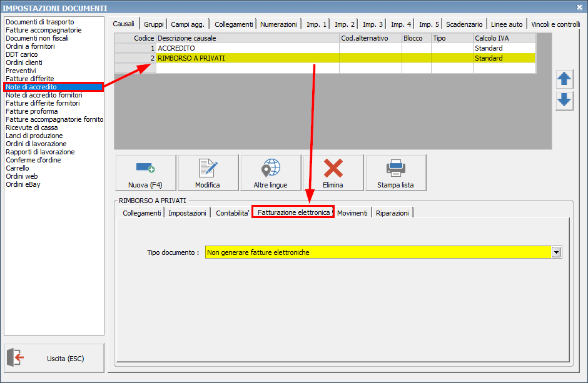Open the Movimenti sub-tab
The width and height of the screenshot is (588, 383).
(x=352, y=213)
